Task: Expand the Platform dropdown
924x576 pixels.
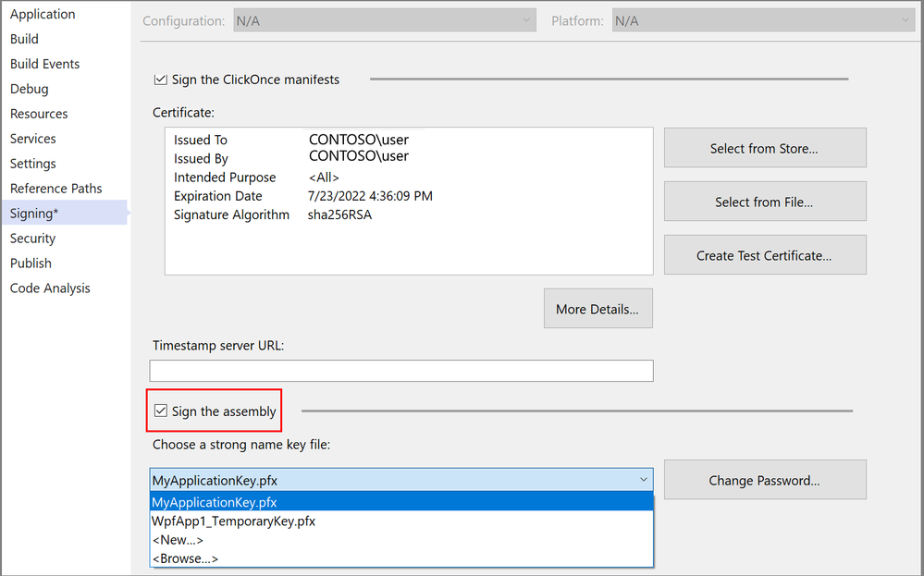Action: pyautogui.click(x=764, y=20)
